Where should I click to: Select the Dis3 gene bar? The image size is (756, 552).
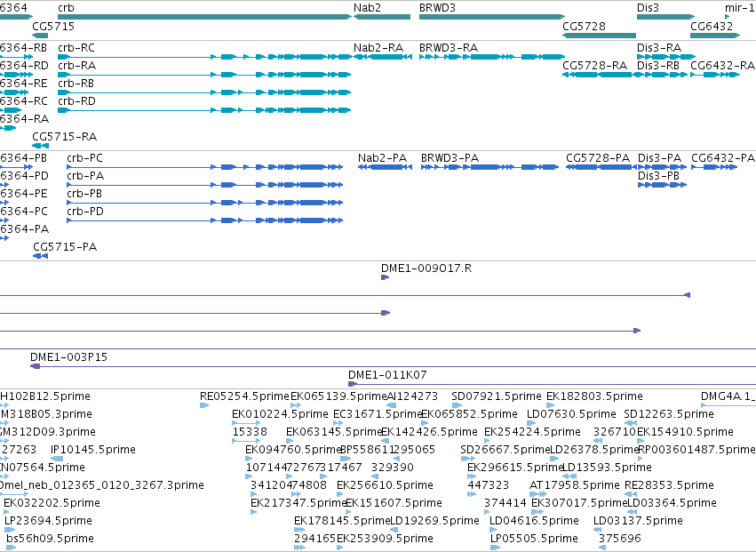(x=666, y=17)
